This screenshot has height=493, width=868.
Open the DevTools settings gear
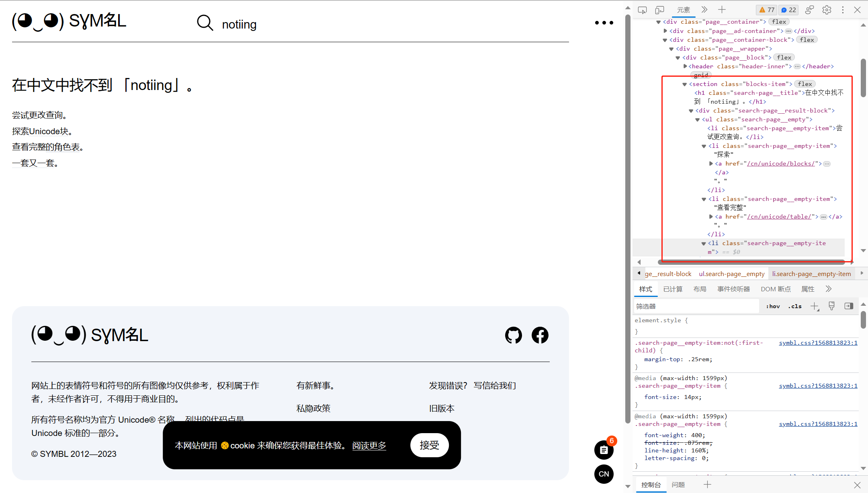pos(827,10)
